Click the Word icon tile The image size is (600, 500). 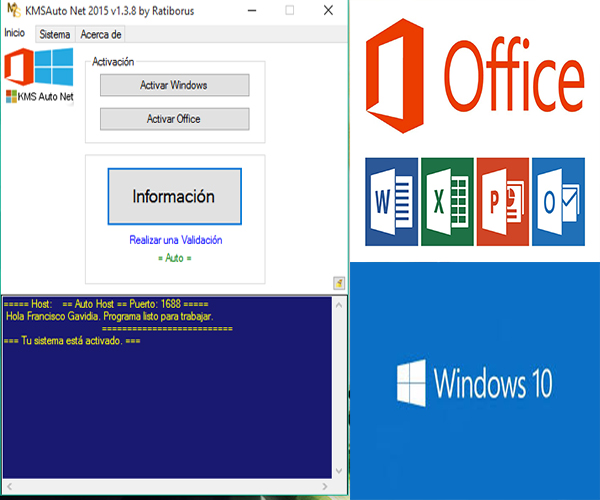pyautogui.click(x=391, y=202)
